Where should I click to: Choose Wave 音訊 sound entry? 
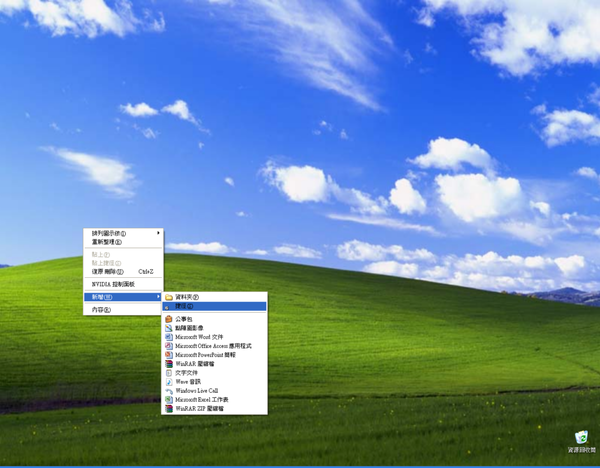point(214,382)
